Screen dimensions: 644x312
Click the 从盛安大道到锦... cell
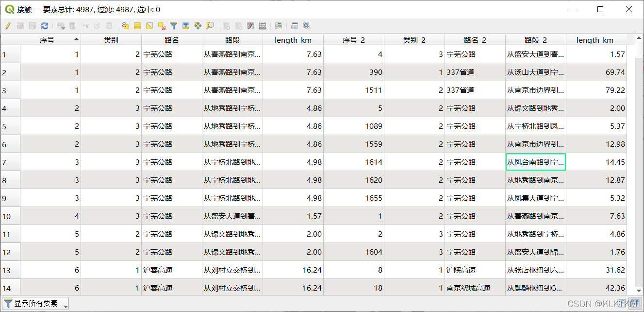click(x=536, y=252)
